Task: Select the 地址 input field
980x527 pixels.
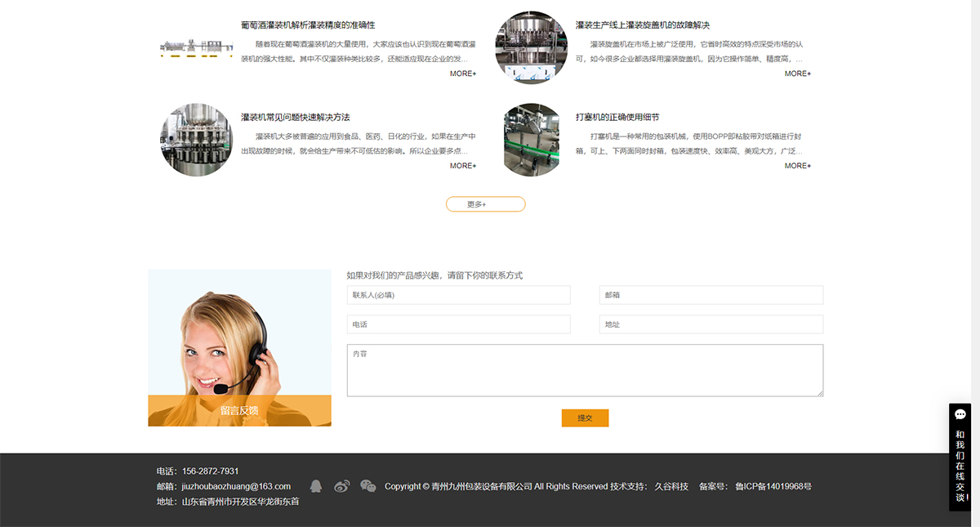Action: pyautogui.click(x=710, y=324)
